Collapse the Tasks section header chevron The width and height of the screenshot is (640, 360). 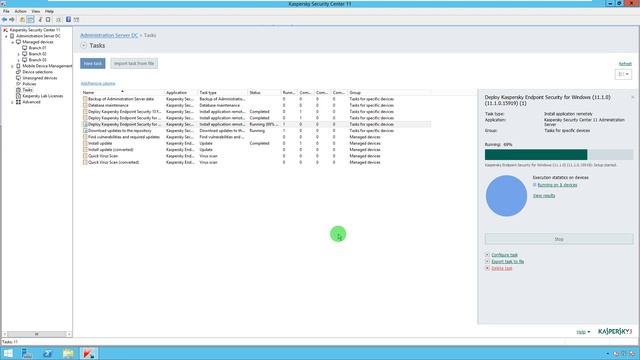coord(84,45)
